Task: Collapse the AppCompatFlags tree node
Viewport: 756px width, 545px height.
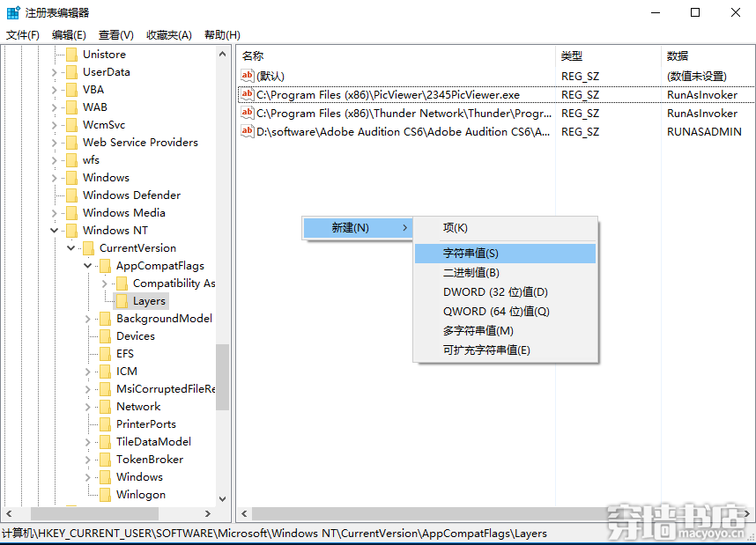Action: 88,266
